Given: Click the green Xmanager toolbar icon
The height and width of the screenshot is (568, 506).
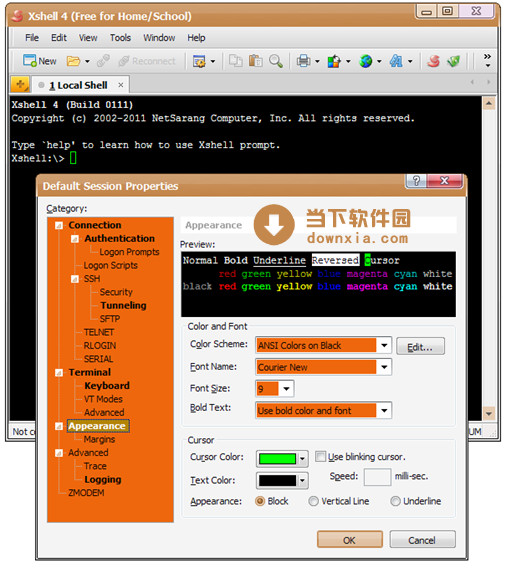Looking at the screenshot, I should tap(453, 61).
